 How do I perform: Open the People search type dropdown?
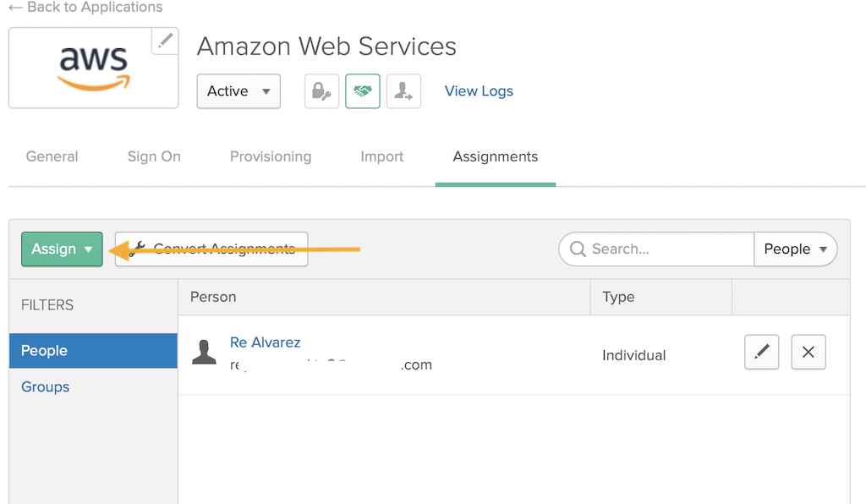795,249
